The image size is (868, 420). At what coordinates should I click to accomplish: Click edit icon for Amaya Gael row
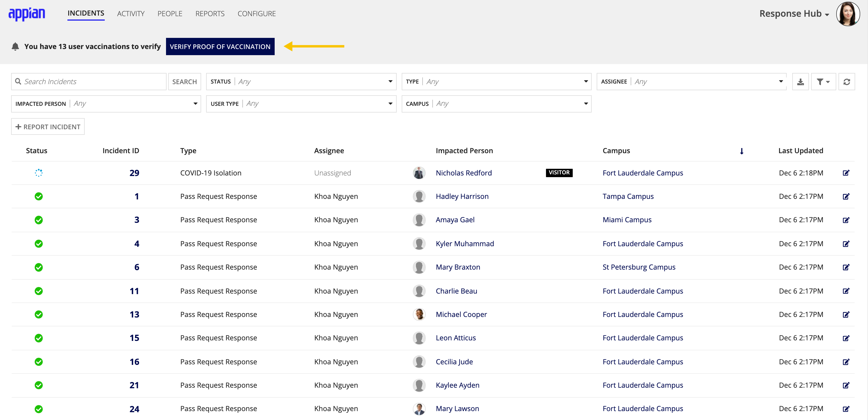pos(846,220)
